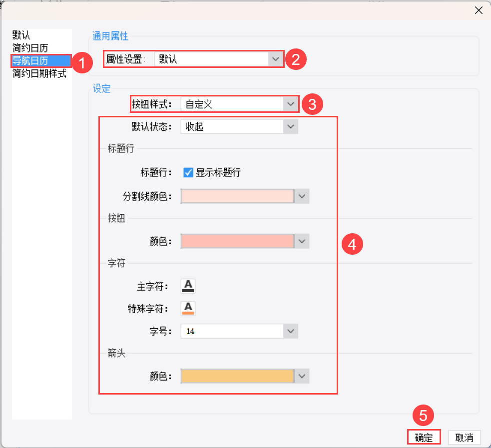This screenshot has width=491, height=448.
Task: Toggle the 显示标题行 checkbox
Action: click(x=188, y=173)
